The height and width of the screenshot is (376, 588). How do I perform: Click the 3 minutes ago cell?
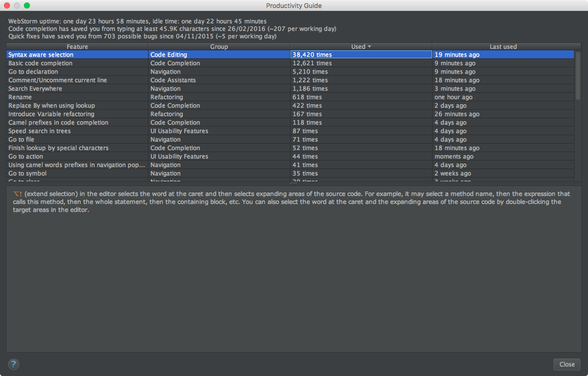(x=503, y=89)
